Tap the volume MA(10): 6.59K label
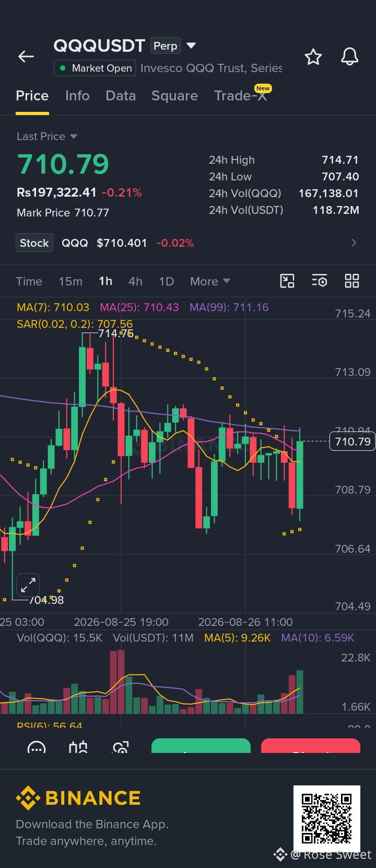Screen dimensions: 376x868 tap(318, 638)
